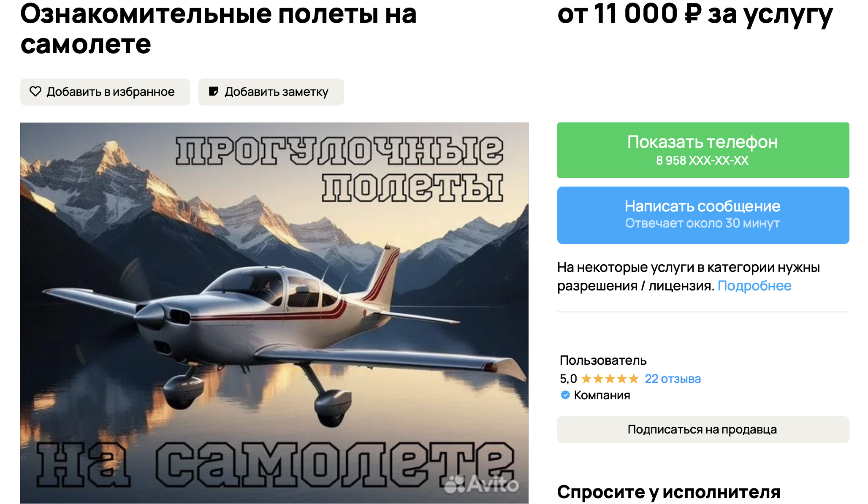Click the price от 11 000 ₽ за услугу

[695, 14]
